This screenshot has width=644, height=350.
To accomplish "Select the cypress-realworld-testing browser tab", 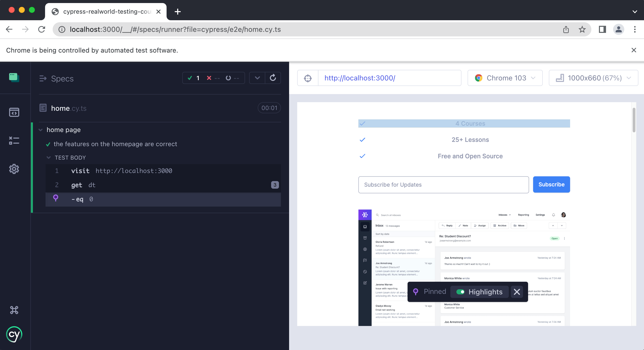I will coord(106,12).
